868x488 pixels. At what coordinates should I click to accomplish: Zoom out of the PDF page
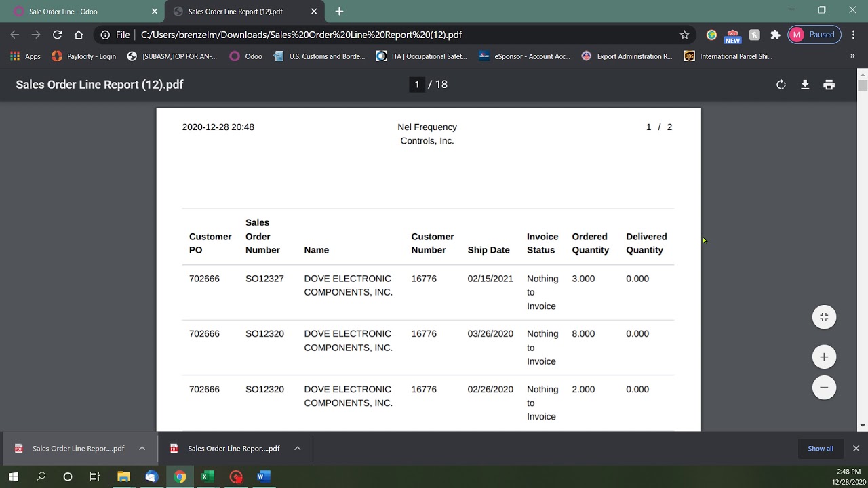pyautogui.click(x=824, y=388)
